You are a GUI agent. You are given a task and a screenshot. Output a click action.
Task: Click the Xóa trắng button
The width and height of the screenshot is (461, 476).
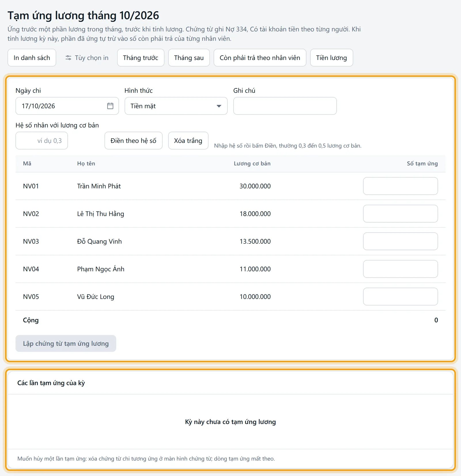(188, 141)
